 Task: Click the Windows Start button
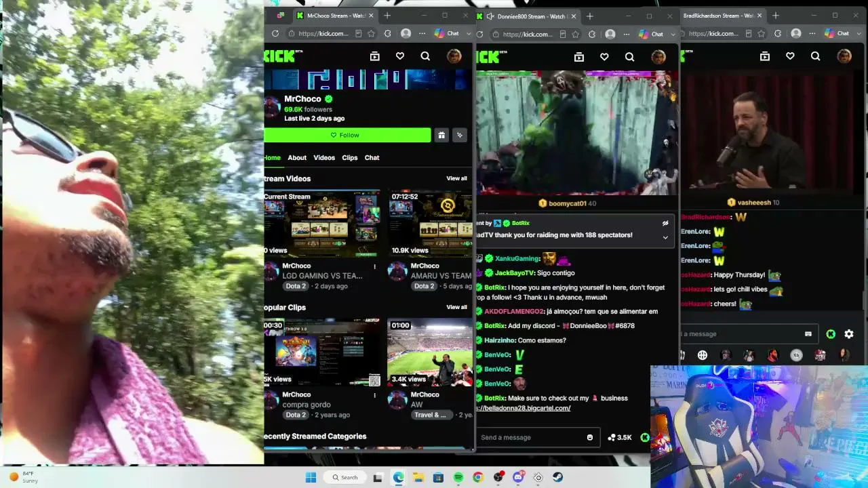(311, 477)
